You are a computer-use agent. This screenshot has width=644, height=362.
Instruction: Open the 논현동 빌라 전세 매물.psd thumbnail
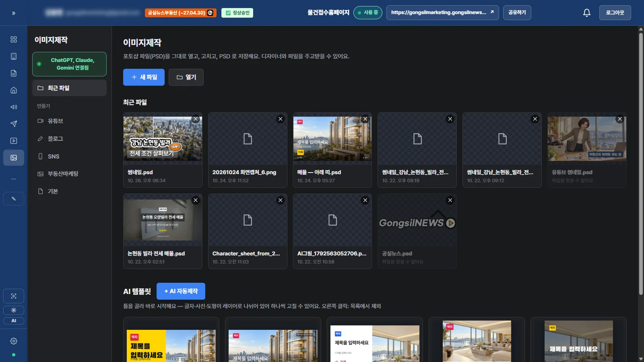[x=163, y=220]
